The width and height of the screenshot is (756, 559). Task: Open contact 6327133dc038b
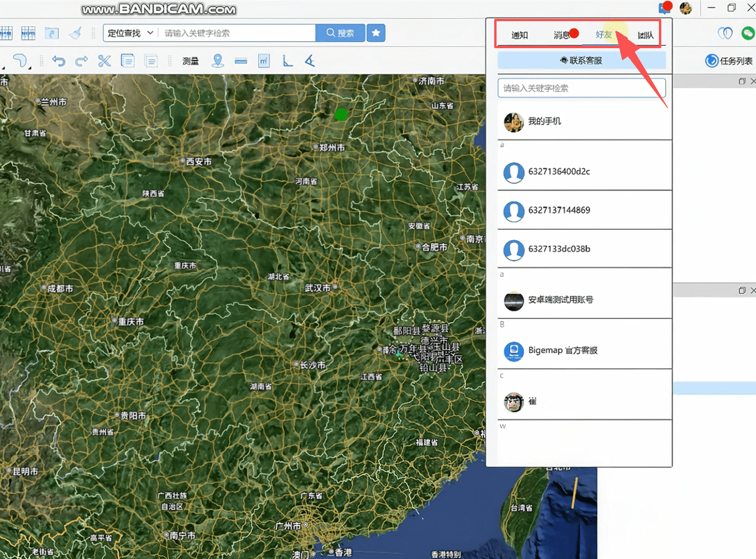pyautogui.click(x=584, y=249)
